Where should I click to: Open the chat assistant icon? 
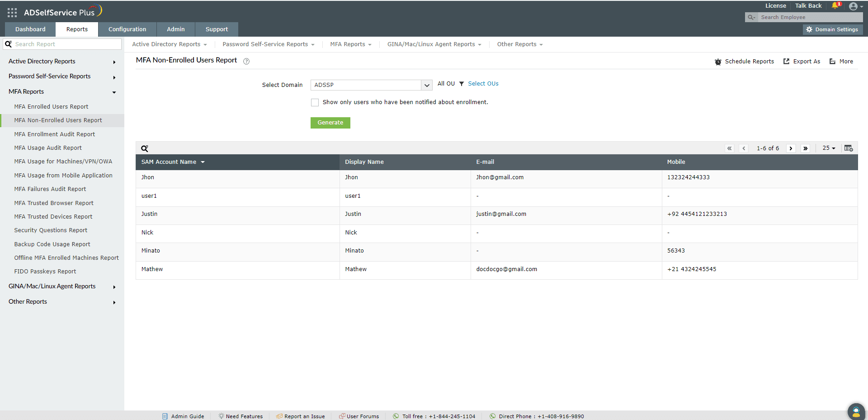click(856, 411)
